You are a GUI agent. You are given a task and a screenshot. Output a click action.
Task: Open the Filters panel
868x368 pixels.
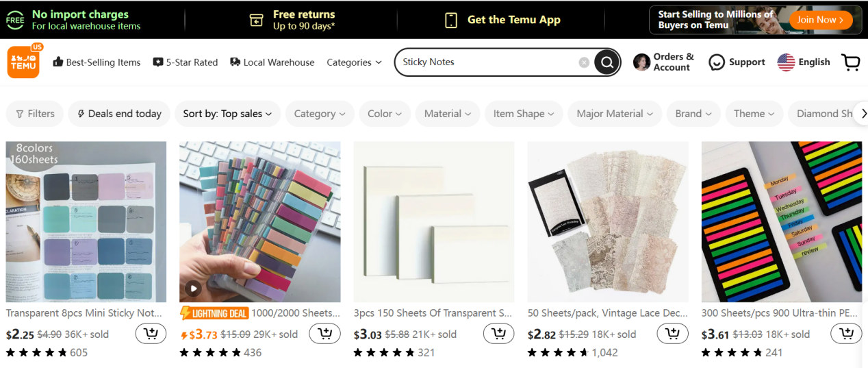tap(35, 114)
